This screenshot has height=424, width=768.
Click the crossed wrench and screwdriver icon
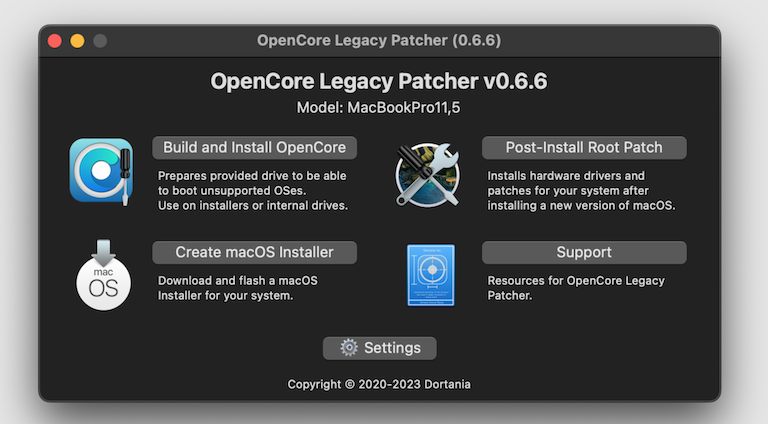tap(428, 174)
